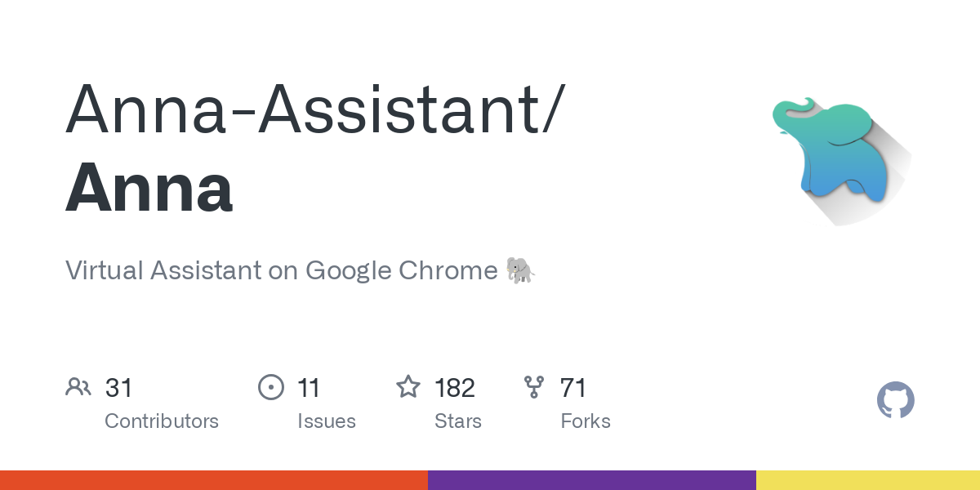980x490 pixels.
Task: Click the purple language bar segment
Action: click(x=592, y=480)
